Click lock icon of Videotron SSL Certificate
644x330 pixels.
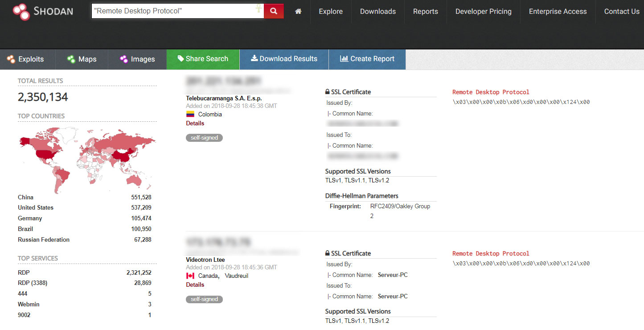(x=328, y=253)
